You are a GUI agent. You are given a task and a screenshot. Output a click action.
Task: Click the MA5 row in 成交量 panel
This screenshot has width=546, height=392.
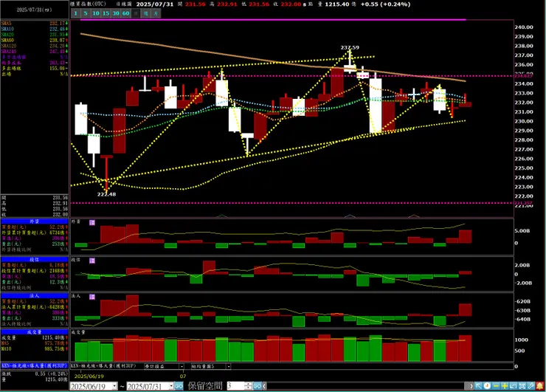tap(34, 343)
